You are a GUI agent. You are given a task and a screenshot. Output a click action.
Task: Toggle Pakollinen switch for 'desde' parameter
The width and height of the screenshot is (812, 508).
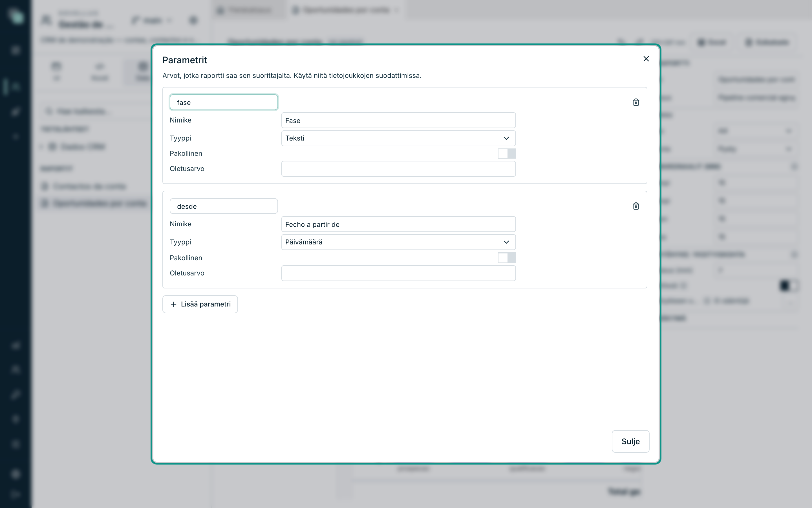pos(507,258)
